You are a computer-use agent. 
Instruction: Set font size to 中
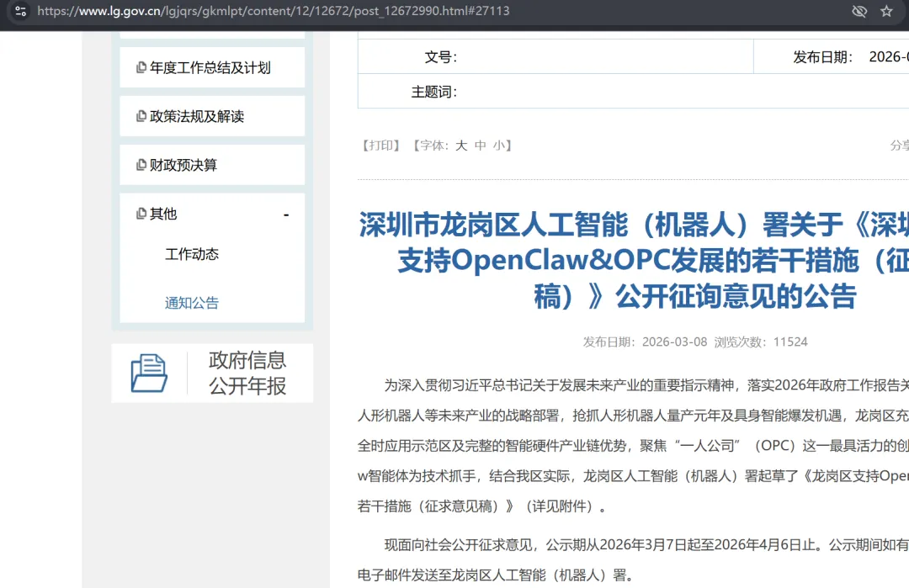pyautogui.click(x=481, y=146)
